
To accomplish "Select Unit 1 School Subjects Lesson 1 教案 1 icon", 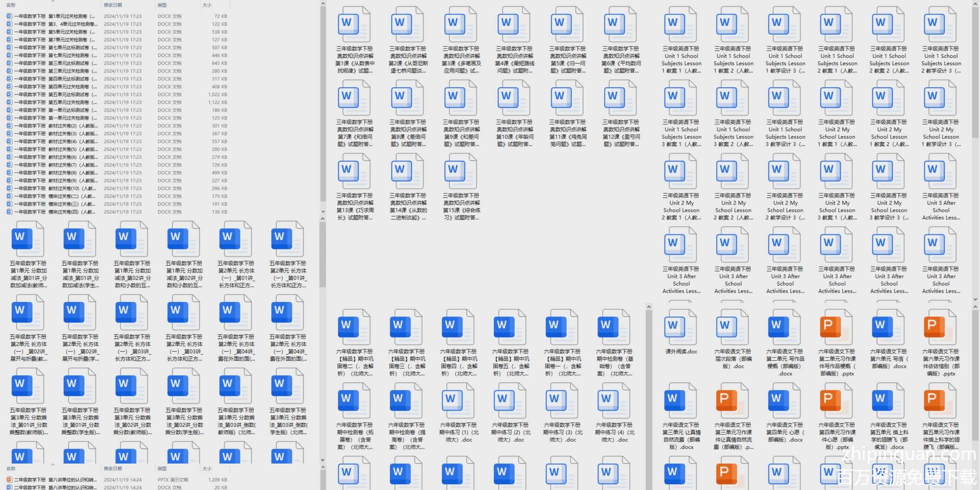I will 680,24.
